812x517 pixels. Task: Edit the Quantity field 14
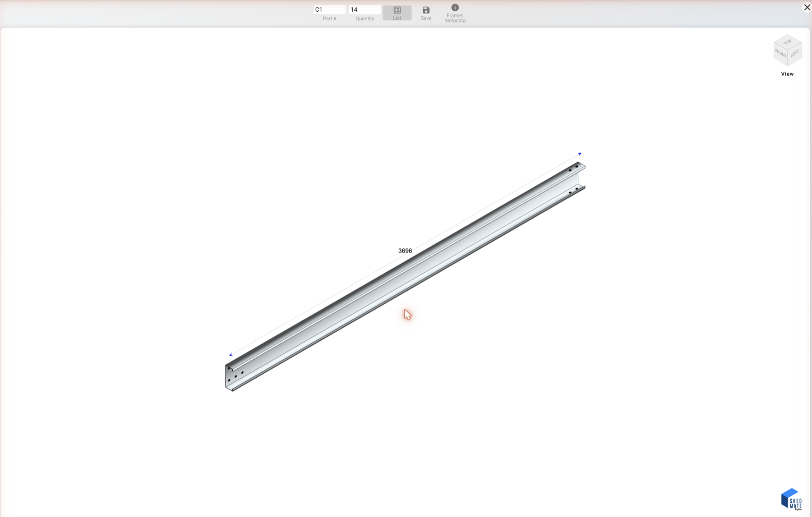tap(364, 9)
